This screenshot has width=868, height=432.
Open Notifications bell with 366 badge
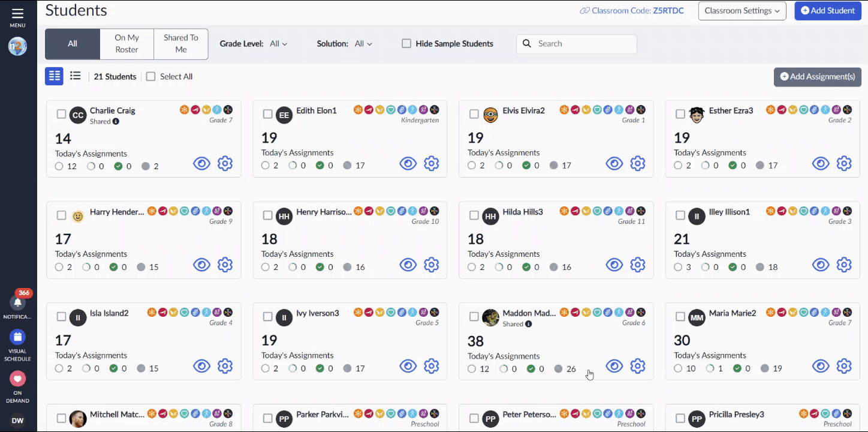coord(17,302)
